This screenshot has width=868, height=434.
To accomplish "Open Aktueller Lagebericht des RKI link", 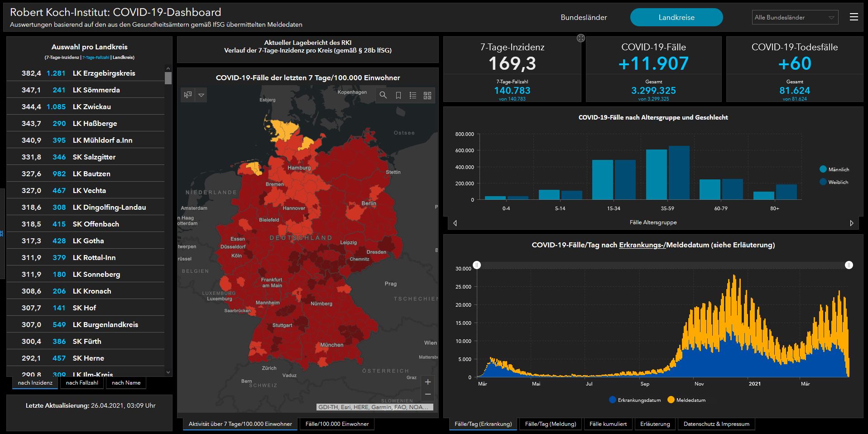I will pos(307,43).
